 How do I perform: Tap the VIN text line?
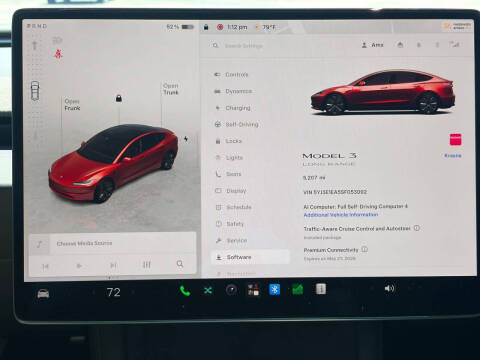[335, 192]
